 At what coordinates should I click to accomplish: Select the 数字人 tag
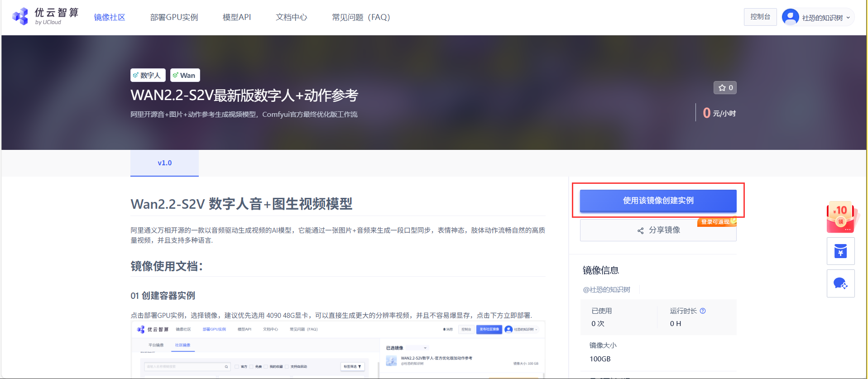point(148,75)
